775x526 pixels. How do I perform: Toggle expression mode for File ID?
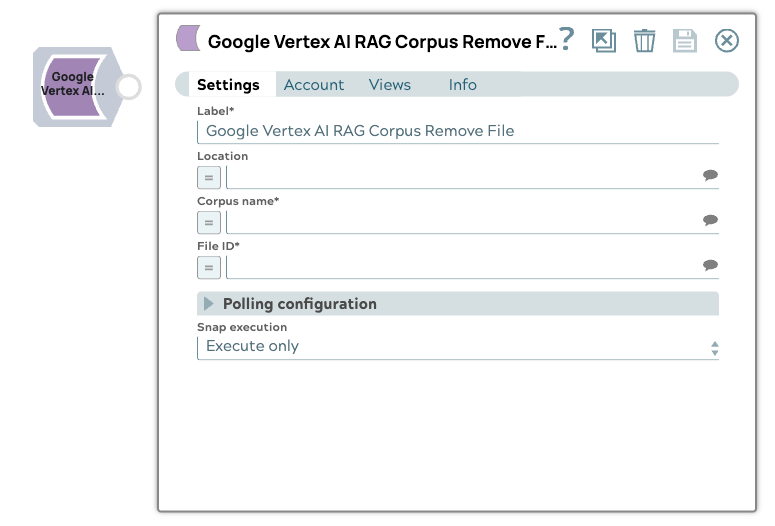point(209,268)
